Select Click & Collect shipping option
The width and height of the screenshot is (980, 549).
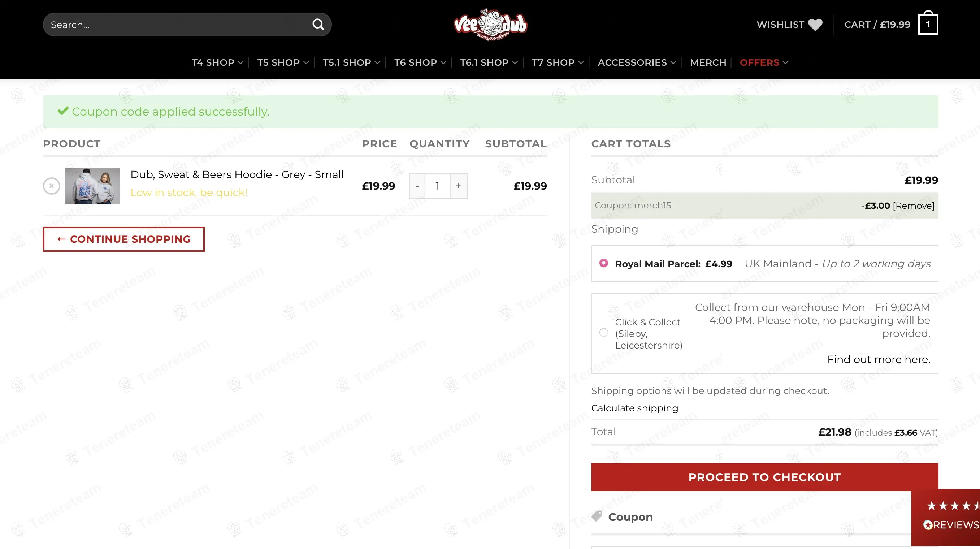603,333
